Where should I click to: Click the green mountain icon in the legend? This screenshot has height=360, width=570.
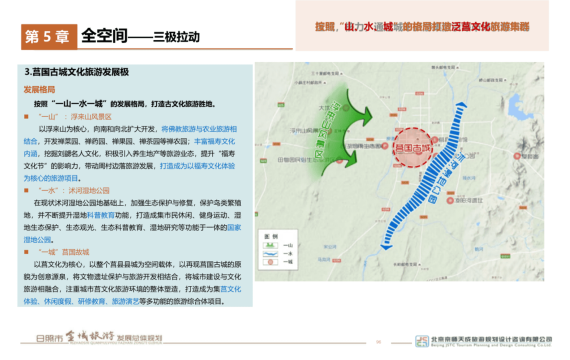270,245
